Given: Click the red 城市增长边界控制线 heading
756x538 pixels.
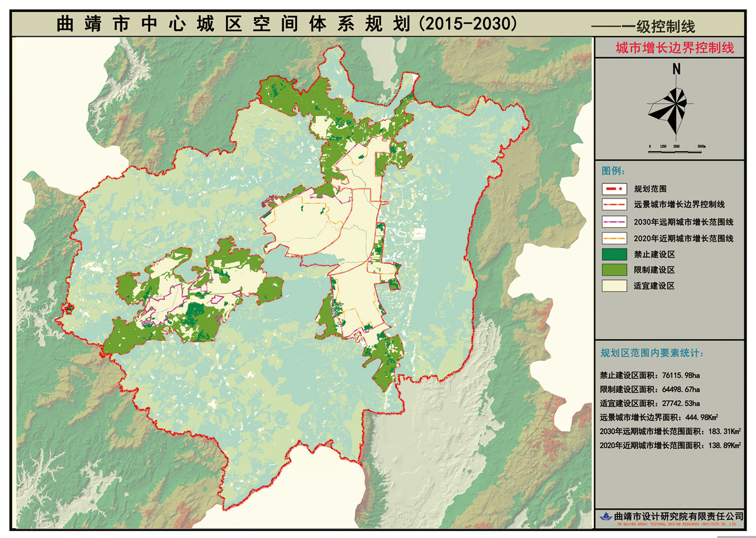Looking at the screenshot, I should [x=675, y=48].
